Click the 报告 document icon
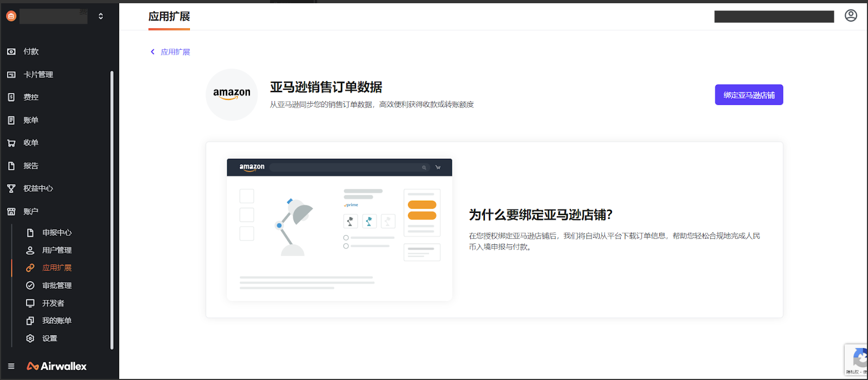868x380 pixels. click(x=11, y=166)
